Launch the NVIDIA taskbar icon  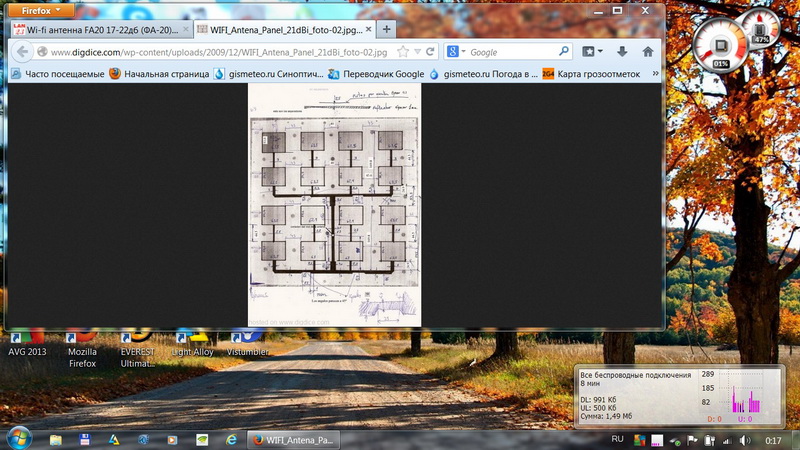[202, 440]
